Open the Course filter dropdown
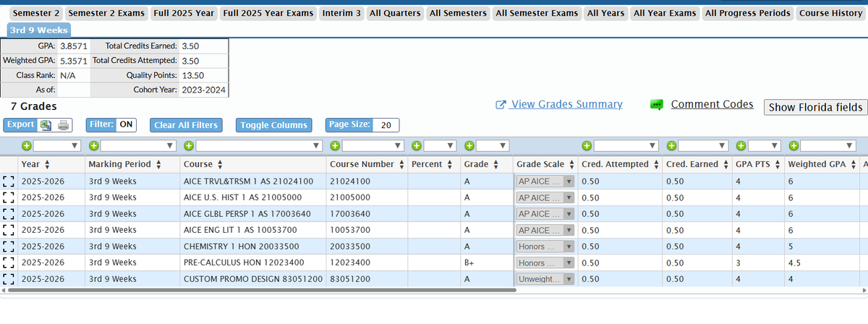The image size is (868, 324). click(258, 145)
